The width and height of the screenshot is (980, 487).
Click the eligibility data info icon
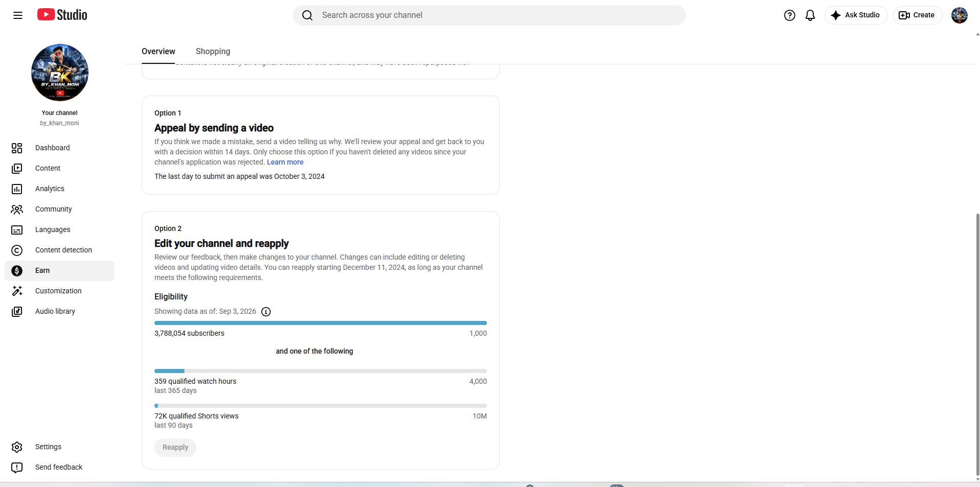[x=266, y=312]
